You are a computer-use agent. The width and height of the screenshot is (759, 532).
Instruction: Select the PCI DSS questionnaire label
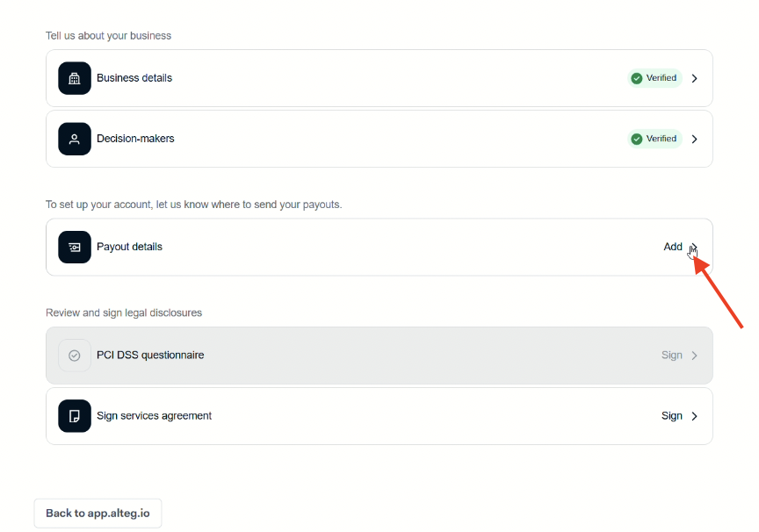coord(150,356)
